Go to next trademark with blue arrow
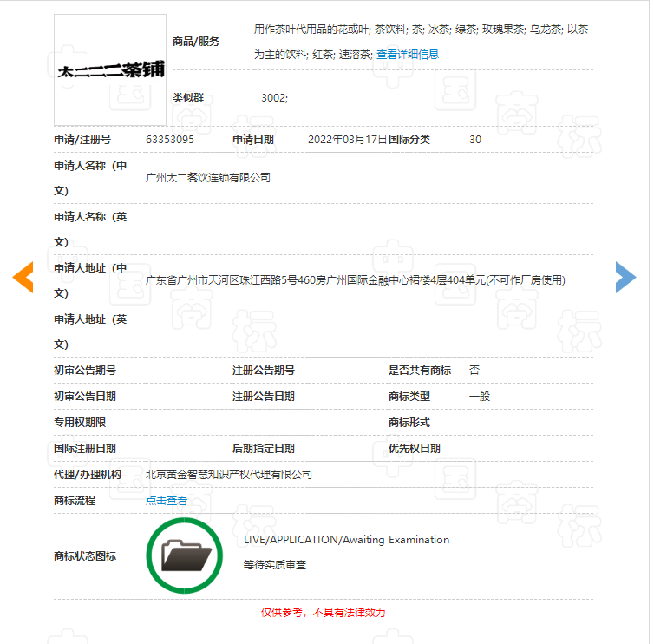 (625, 277)
